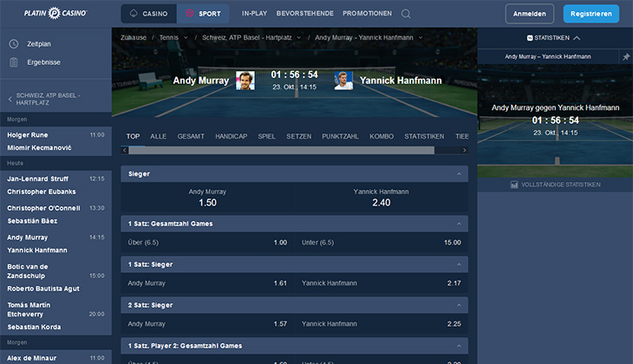Image resolution: width=633 pixels, height=364 pixels.
Task: Open Ergebnisse in the sidebar
Action: tap(43, 62)
